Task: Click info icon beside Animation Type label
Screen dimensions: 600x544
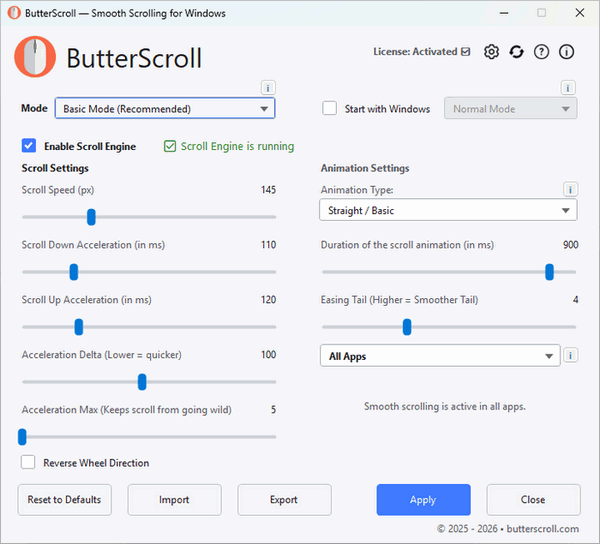Action: tap(570, 189)
